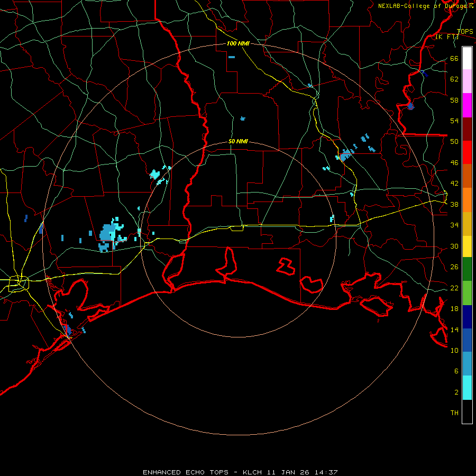Click the legend value label 54
Viewport: 476px width, 476px height.
454,121
